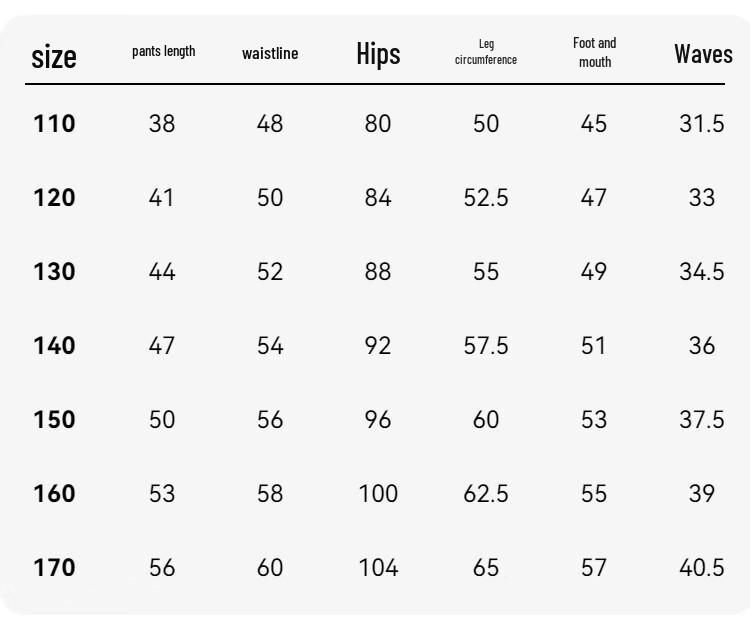The width and height of the screenshot is (750, 629).
Task: Select size 170 row label
Action: tap(54, 567)
